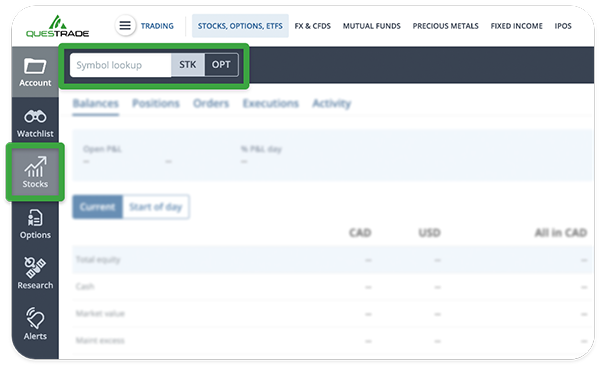Click the Total equity row label
This screenshot has height=365, width=600.
(x=98, y=260)
